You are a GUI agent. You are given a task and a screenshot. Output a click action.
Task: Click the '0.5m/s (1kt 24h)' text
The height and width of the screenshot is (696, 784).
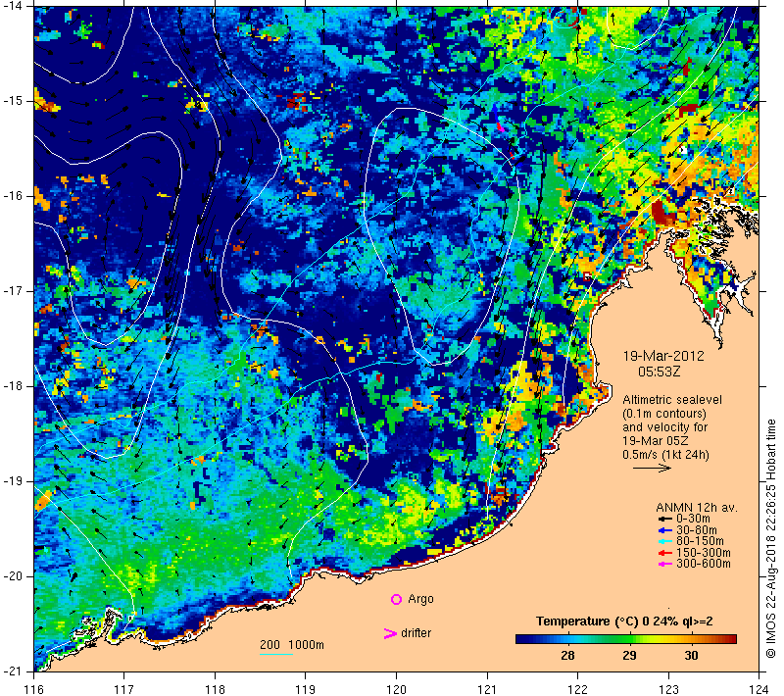665,455
